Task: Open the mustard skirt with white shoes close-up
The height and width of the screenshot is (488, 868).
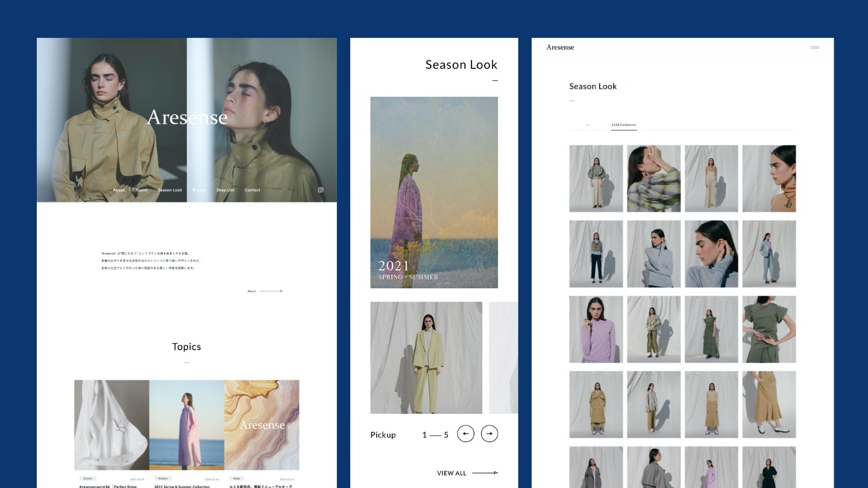Action: point(769,405)
